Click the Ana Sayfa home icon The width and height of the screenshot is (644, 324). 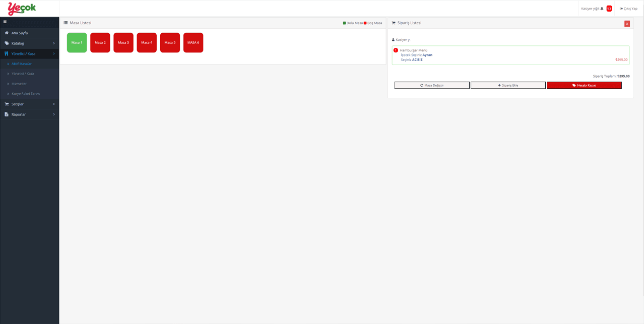7,33
